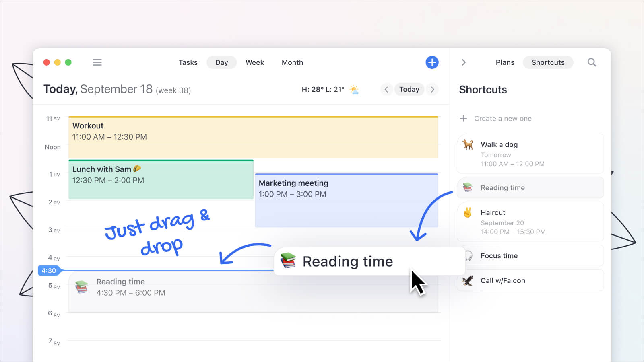Go to previous day with left chevron
Image resolution: width=644 pixels, height=362 pixels.
coord(386,89)
